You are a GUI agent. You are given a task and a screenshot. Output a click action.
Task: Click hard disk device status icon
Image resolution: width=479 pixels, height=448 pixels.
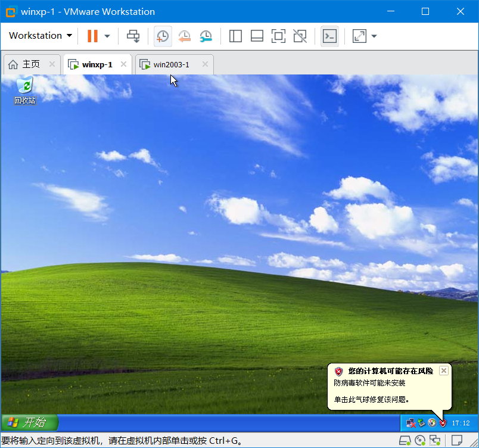pyautogui.click(x=405, y=441)
